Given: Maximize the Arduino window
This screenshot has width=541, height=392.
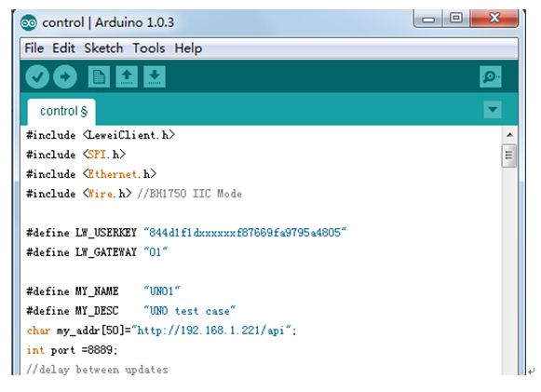Looking at the screenshot, I should click(x=455, y=18).
